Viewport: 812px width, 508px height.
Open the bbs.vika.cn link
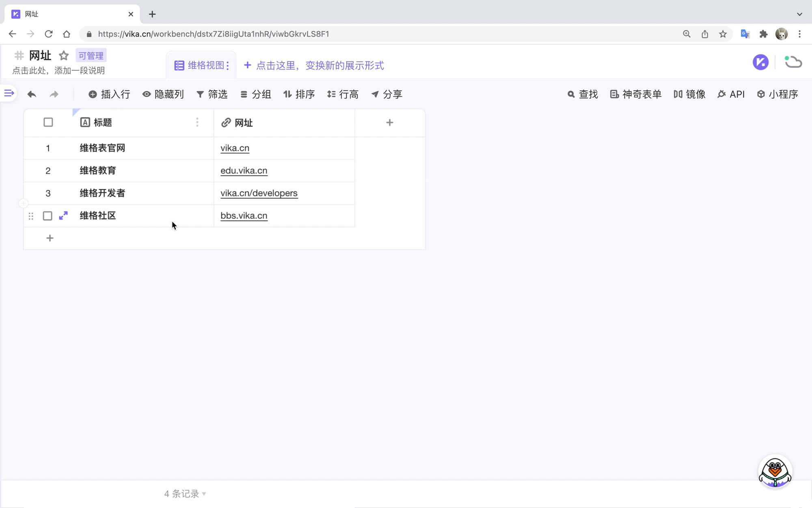point(244,215)
